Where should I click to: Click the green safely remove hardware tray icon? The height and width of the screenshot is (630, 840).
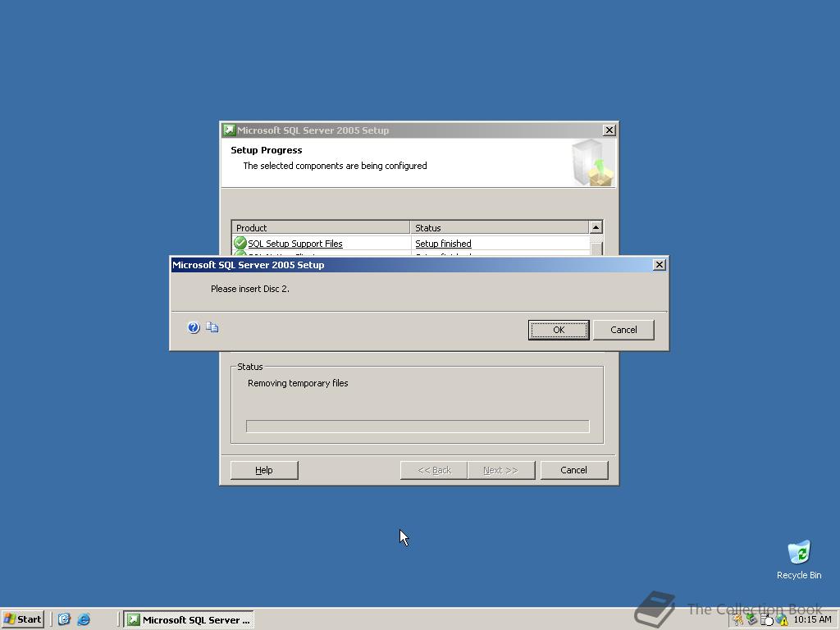point(751,619)
